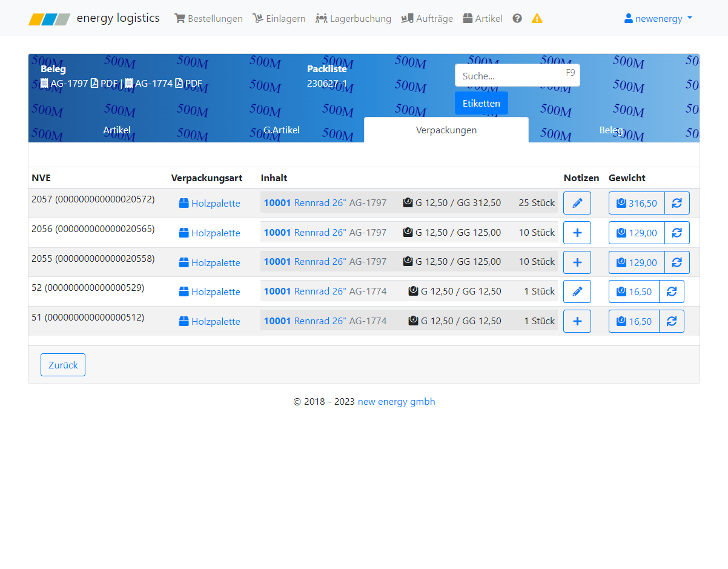Add note for NVE 51
The width and height of the screenshot is (728, 569).
point(577,321)
